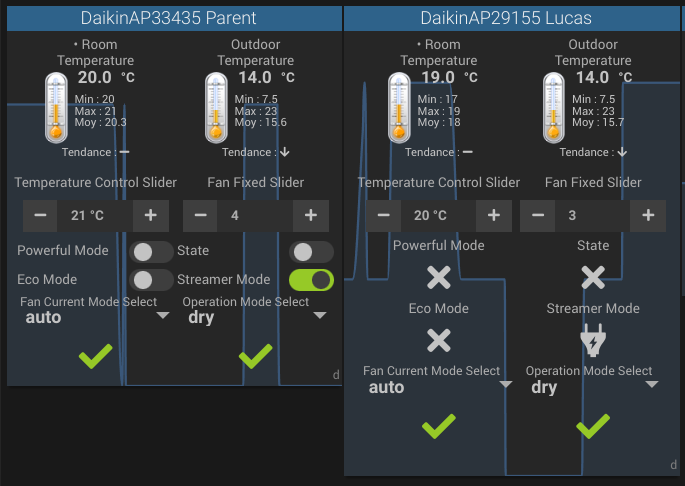Click Parent Powerful Mode label
This screenshot has width=685, height=486.
63,250
